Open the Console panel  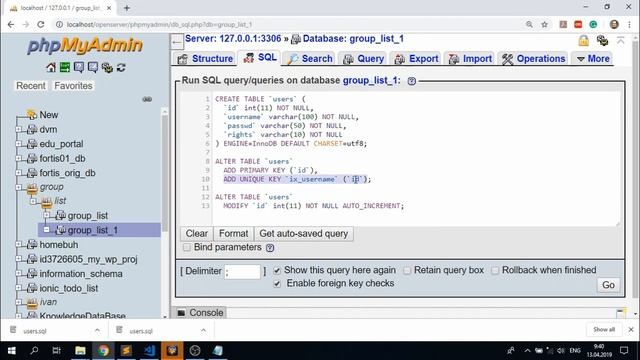[200, 313]
